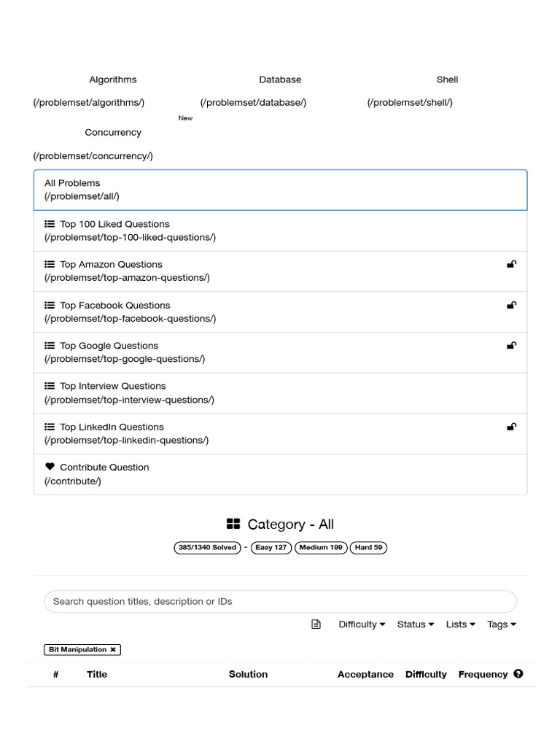560x747 pixels.
Task: Expand the Tags filter dropdown
Action: (502, 624)
